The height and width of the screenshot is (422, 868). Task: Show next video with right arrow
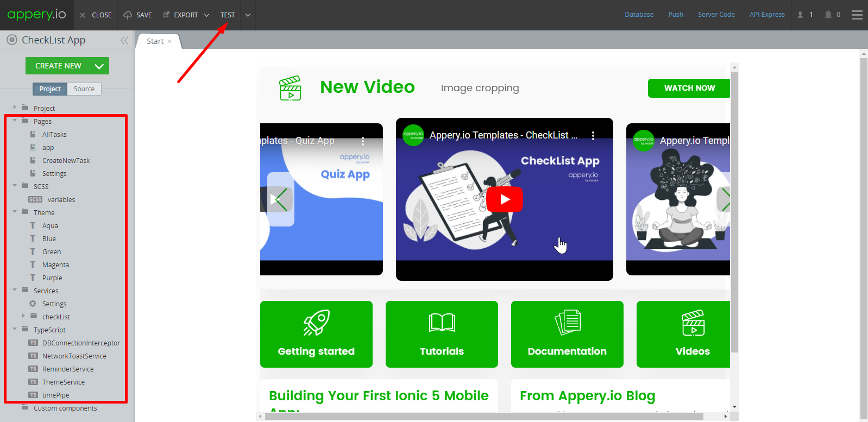(x=724, y=199)
